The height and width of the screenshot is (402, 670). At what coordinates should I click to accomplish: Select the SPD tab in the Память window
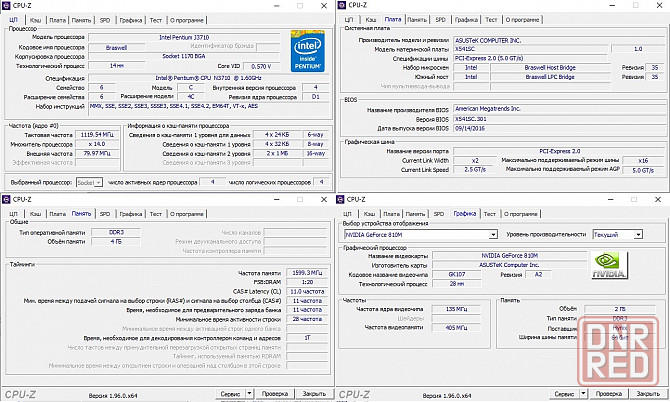[105, 214]
